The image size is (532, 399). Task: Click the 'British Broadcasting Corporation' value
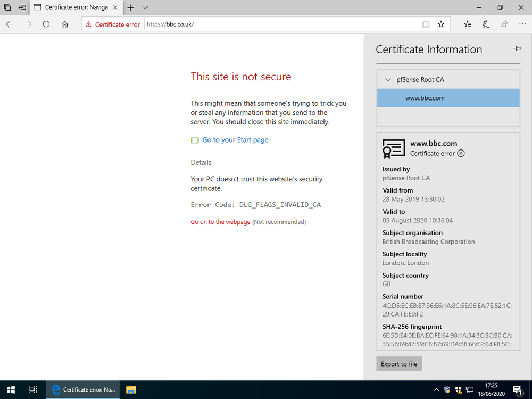[428, 242]
